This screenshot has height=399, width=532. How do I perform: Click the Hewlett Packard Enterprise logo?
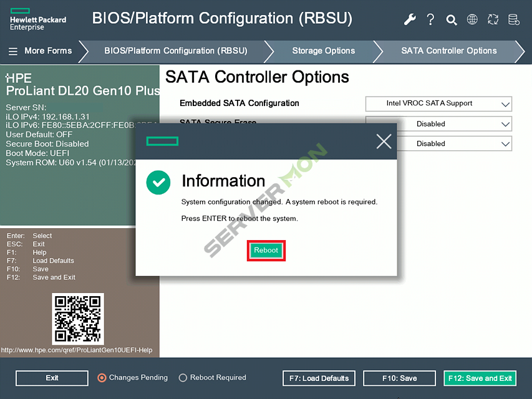(x=37, y=20)
